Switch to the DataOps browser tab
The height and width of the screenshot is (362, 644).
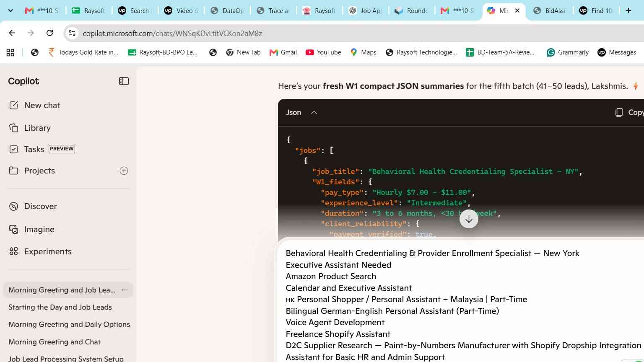(227, 10)
